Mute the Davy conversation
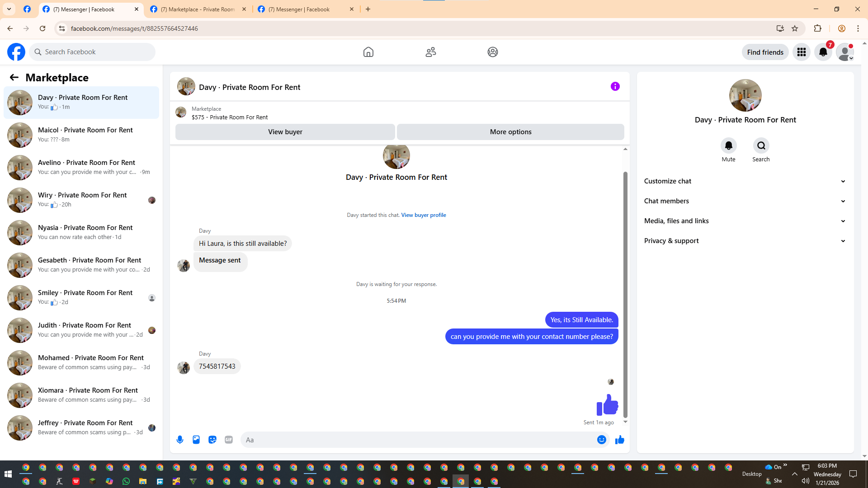The image size is (868, 488). (x=728, y=145)
